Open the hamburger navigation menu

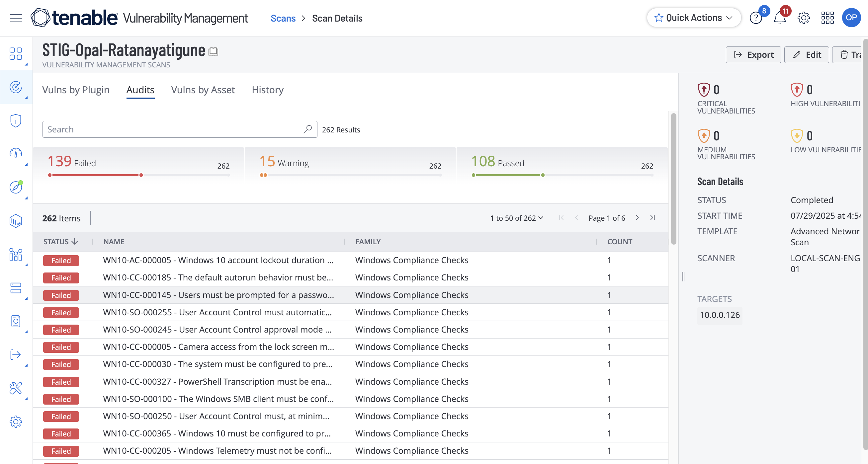point(16,18)
